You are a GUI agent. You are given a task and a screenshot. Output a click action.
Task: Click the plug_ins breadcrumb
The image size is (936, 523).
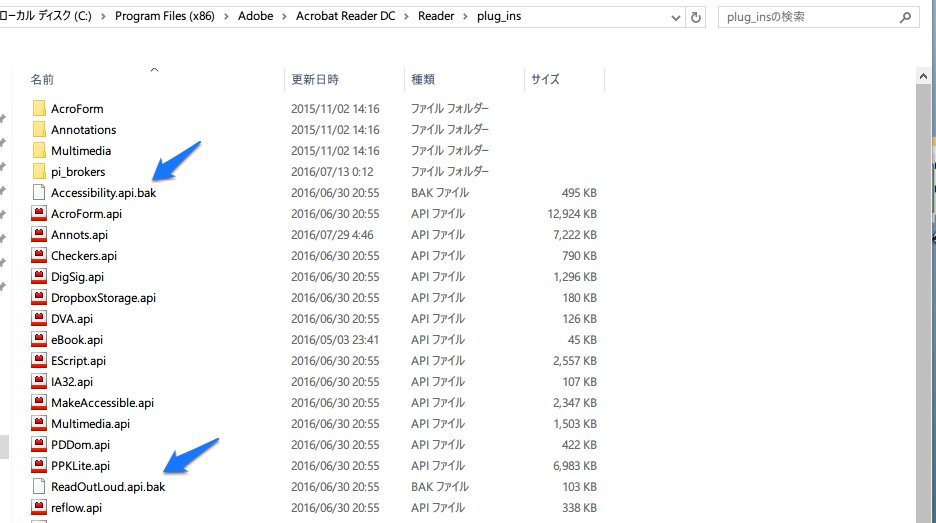coord(499,16)
